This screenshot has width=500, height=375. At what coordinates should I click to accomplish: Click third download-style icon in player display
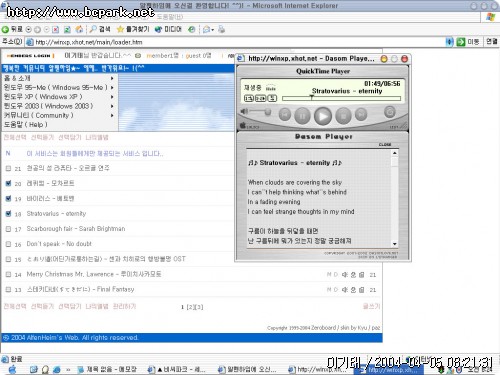272,98
